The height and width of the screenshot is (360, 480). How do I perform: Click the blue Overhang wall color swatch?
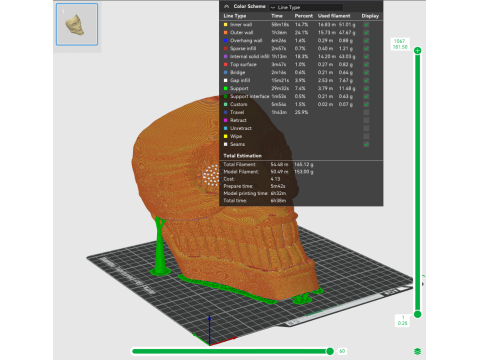226,41
